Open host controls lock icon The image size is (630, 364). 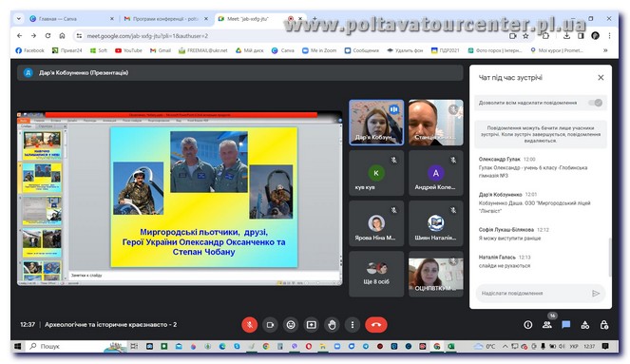coord(604,325)
